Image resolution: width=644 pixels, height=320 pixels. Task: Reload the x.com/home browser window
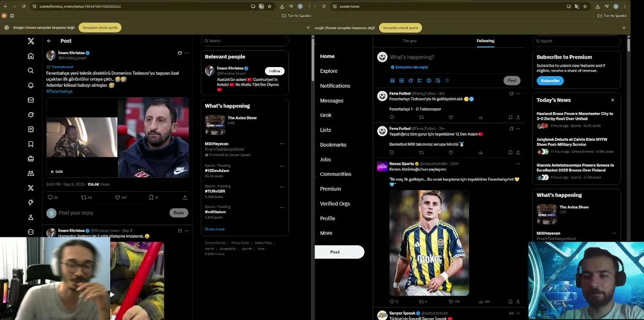pos(324,6)
